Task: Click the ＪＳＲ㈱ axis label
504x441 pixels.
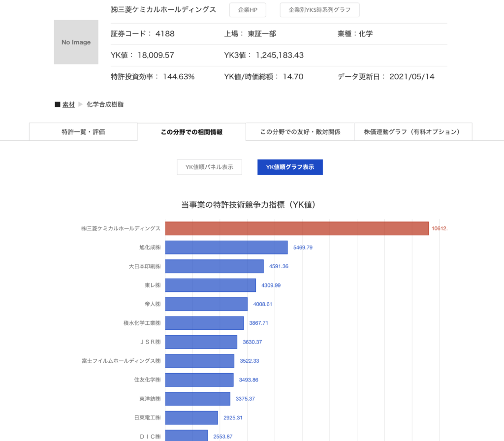Action: tap(151, 342)
